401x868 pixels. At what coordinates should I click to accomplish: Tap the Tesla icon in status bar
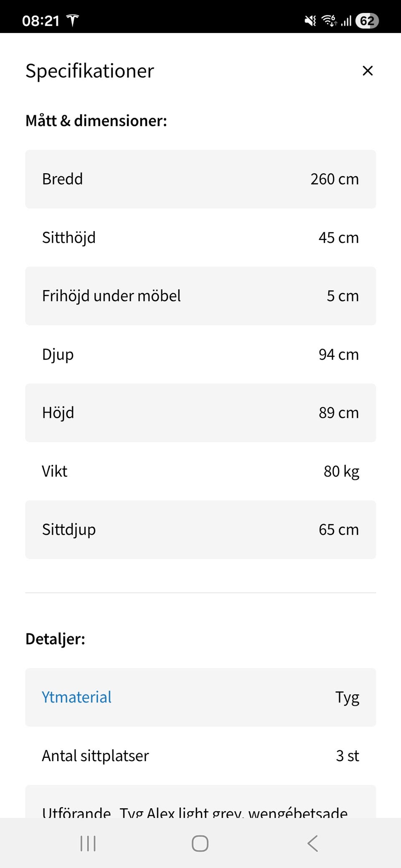pos(73,20)
